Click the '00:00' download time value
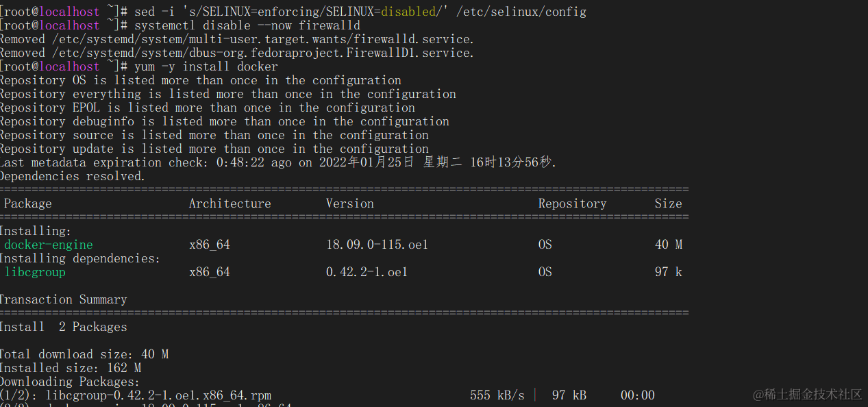This screenshot has width=868, height=407. coord(638,395)
